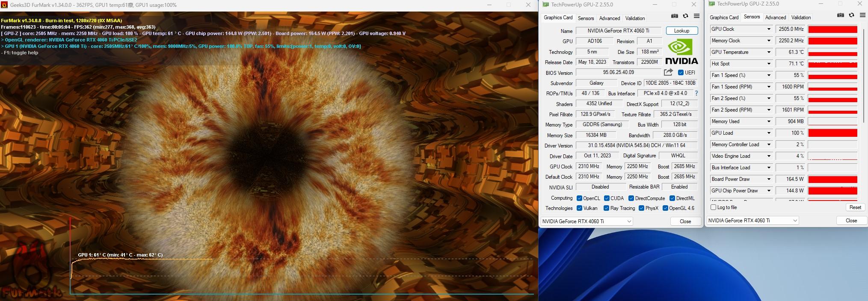Screen dimensions: 868x301
Task: Click the GPU name field RTX 4060 Ti
Action: click(618, 31)
